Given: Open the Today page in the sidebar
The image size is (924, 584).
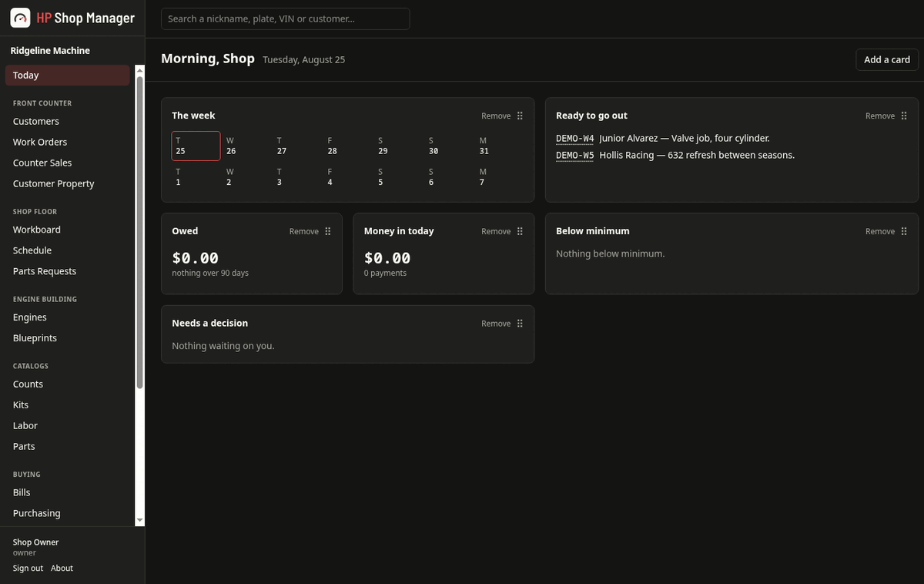Looking at the screenshot, I should [x=67, y=76].
